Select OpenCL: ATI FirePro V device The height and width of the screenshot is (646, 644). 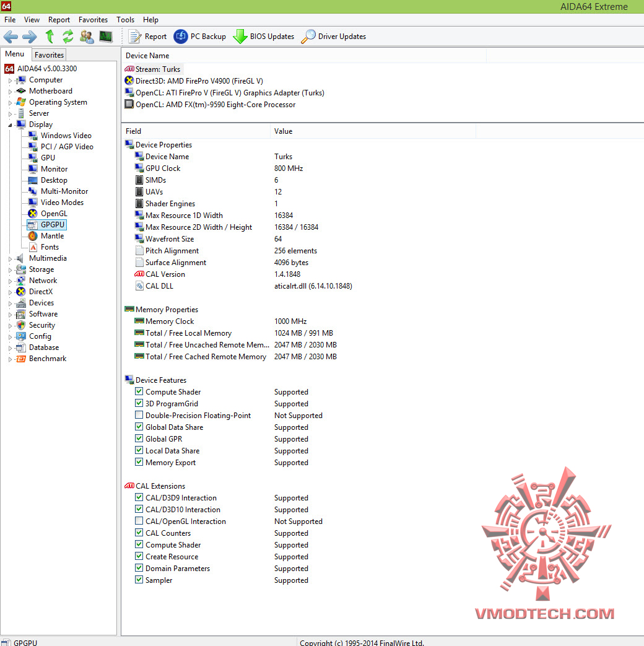(225, 93)
